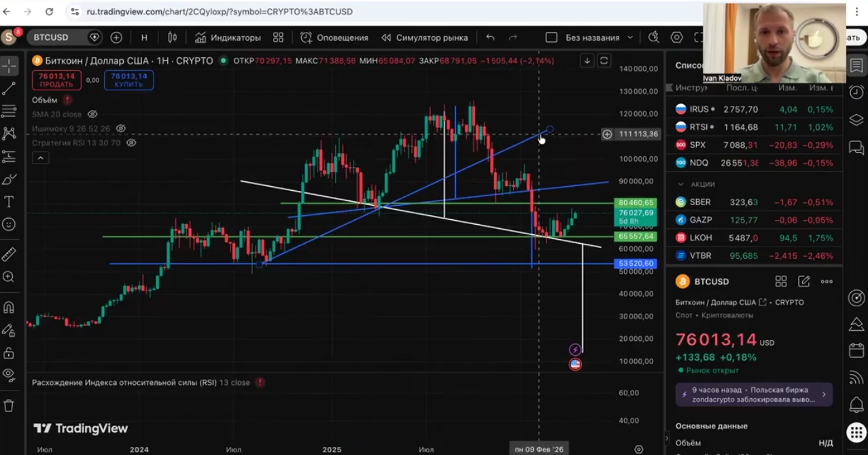Click the ПРОДАТЬ sell price button
Image resolution: width=868 pixels, height=455 pixels.
pyautogui.click(x=56, y=80)
